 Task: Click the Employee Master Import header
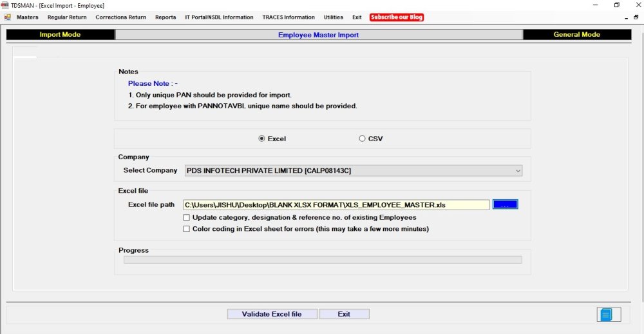(318, 35)
